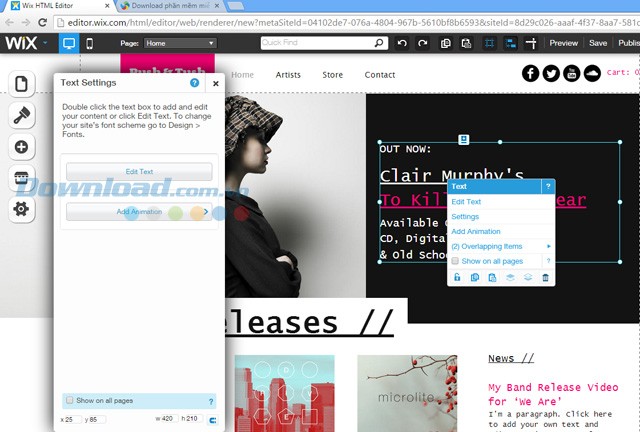
Task: Switch to mobile view editor
Action: [x=89, y=43]
